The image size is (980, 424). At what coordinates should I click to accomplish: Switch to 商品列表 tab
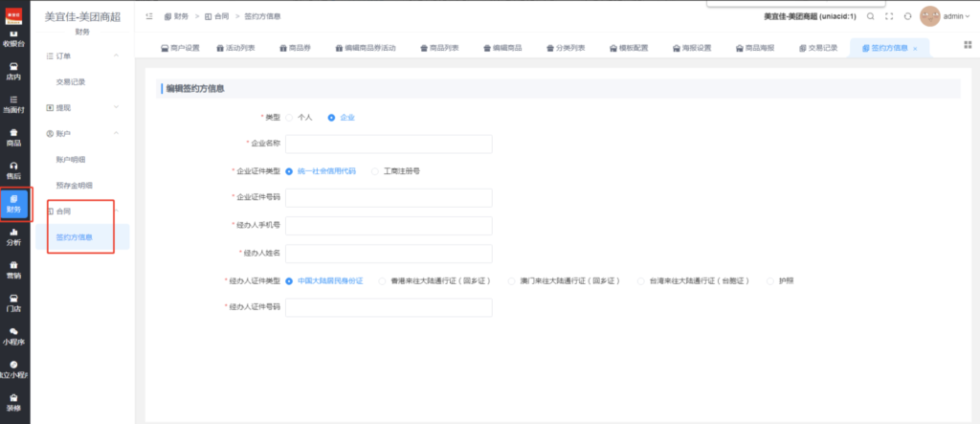point(439,48)
